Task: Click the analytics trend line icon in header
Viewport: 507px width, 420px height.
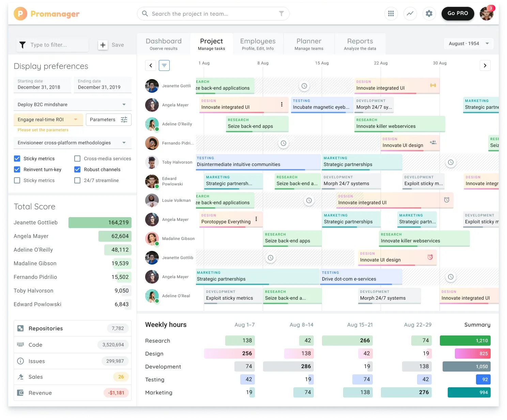Action: click(410, 14)
